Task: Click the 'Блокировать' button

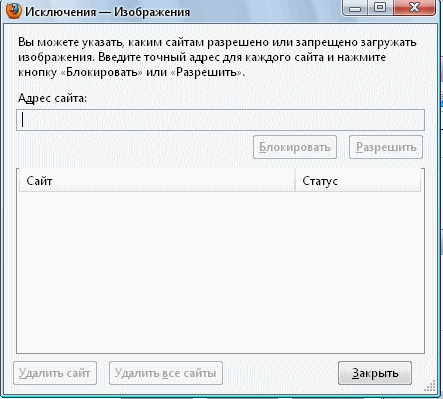Action: click(x=295, y=147)
